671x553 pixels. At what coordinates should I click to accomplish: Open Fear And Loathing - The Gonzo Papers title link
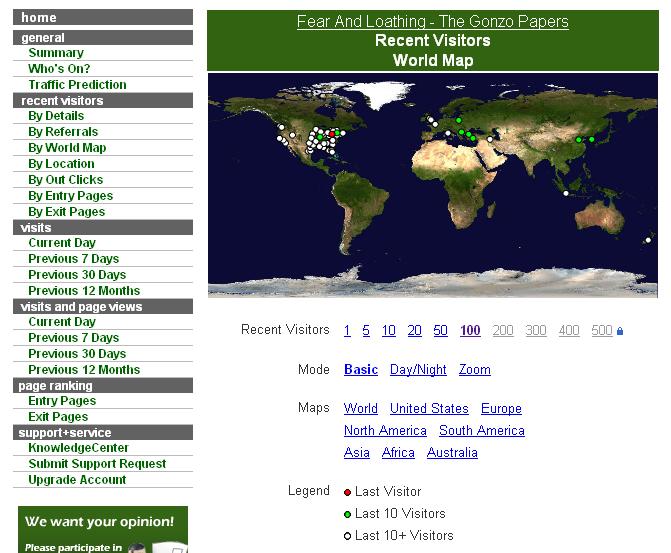433,21
